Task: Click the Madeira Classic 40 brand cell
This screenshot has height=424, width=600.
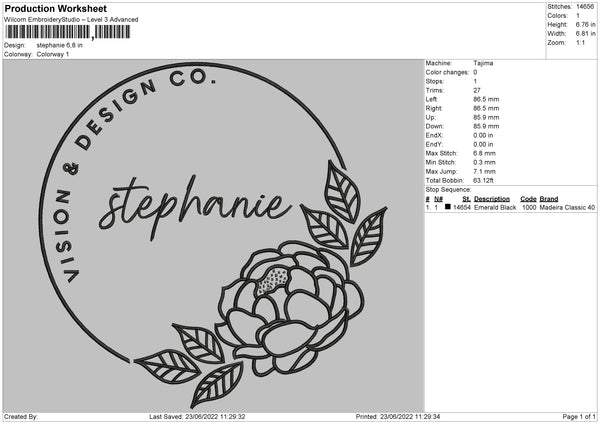Action: [x=567, y=207]
